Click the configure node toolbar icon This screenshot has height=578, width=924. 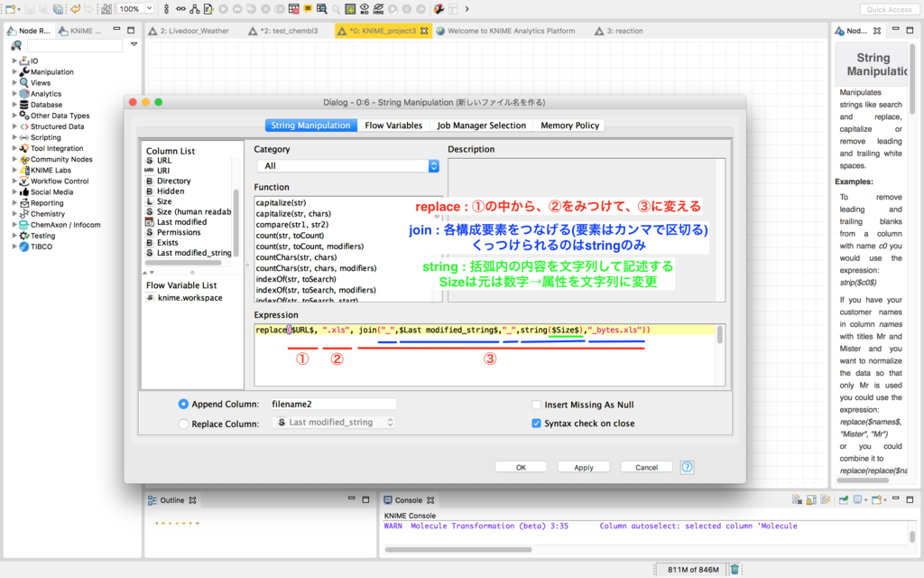point(208,9)
